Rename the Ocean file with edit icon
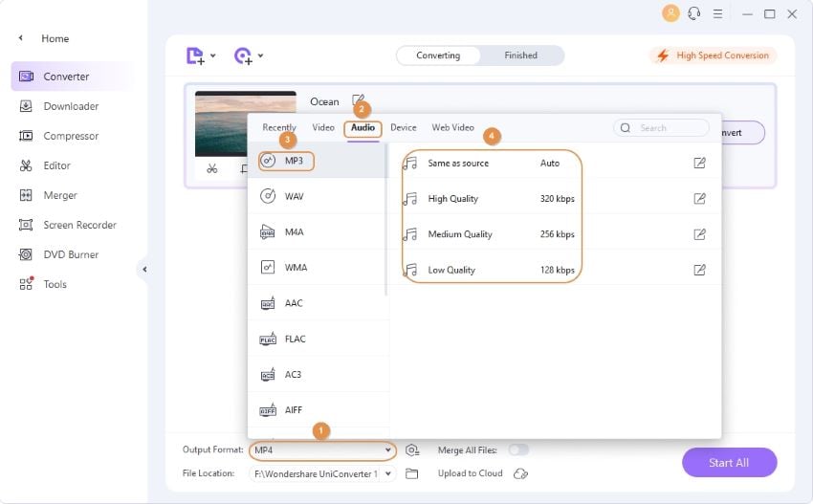This screenshot has height=504, width=813. click(x=358, y=99)
